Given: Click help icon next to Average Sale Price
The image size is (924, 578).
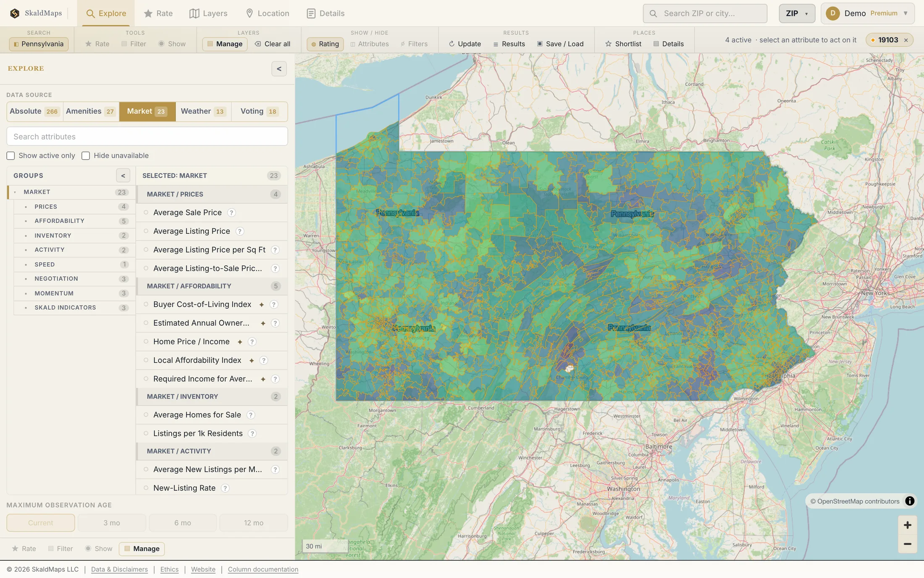Looking at the screenshot, I should (231, 213).
